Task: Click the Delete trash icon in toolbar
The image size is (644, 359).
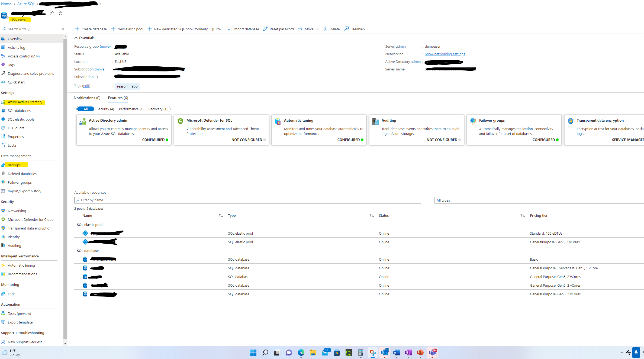Action: coord(326,29)
